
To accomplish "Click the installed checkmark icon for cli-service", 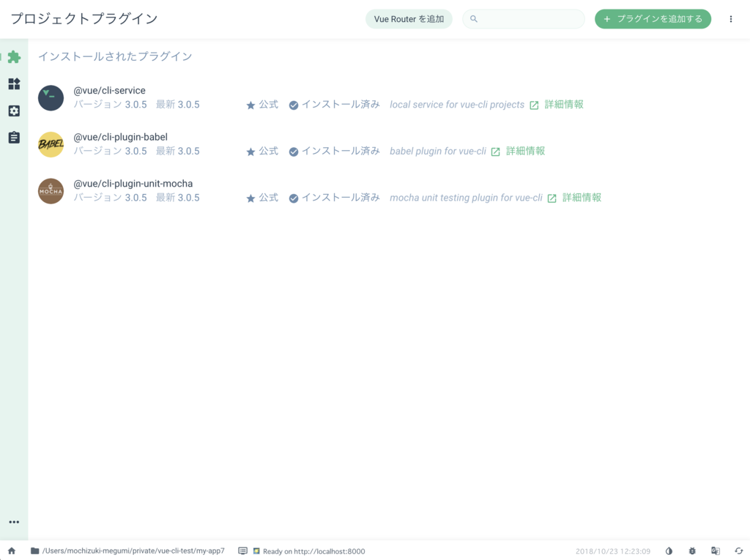I will pyautogui.click(x=294, y=105).
